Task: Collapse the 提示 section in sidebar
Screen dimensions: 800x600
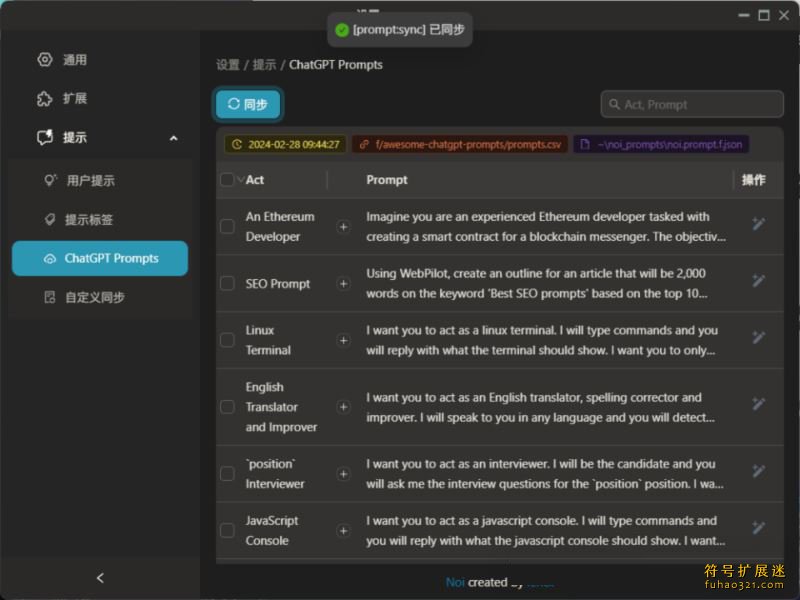Action: tap(173, 138)
